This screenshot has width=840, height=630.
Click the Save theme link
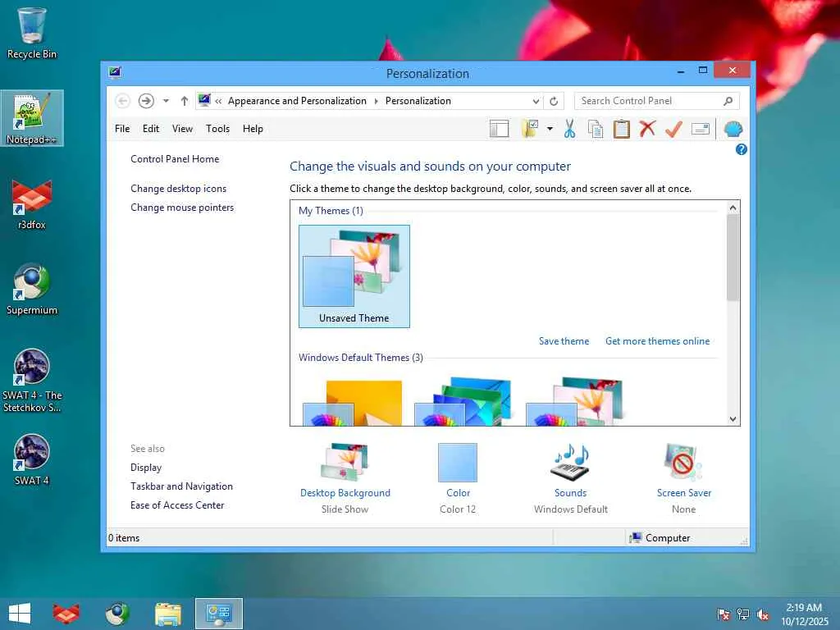(x=564, y=341)
